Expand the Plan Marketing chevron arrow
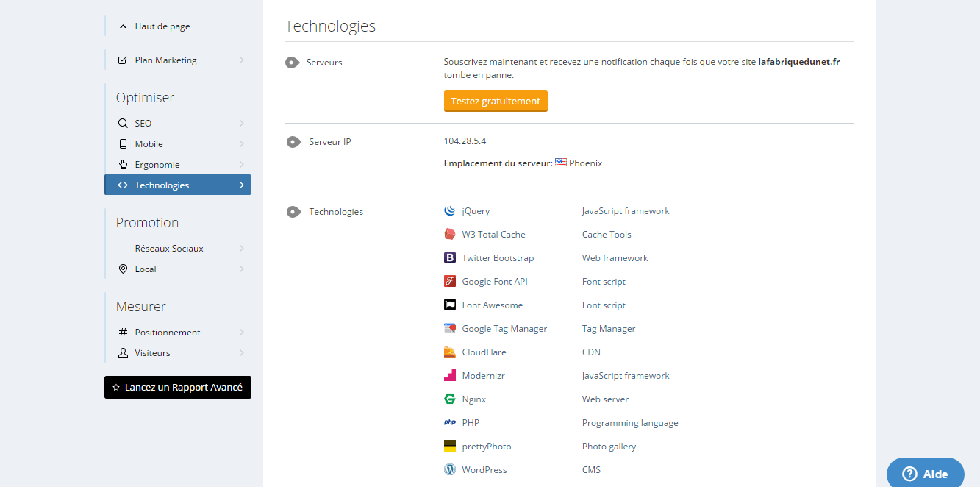980x487 pixels. click(x=242, y=60)
